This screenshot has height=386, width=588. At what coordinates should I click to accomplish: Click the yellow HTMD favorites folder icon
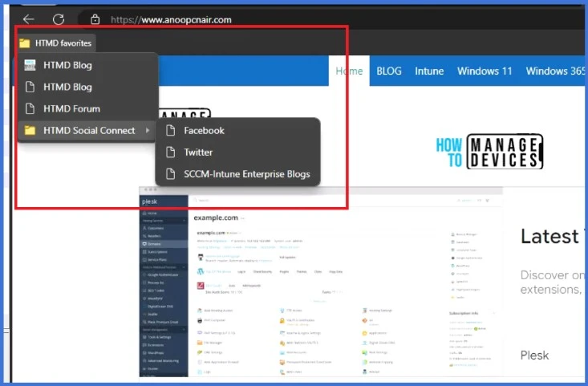point(25,43)
